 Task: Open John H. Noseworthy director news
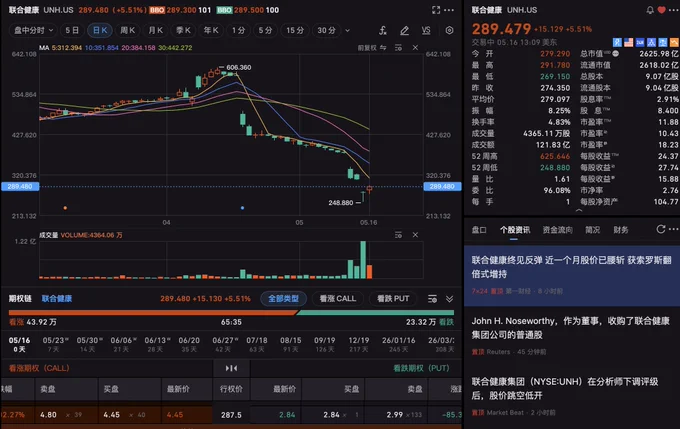(x=572, y=337)
